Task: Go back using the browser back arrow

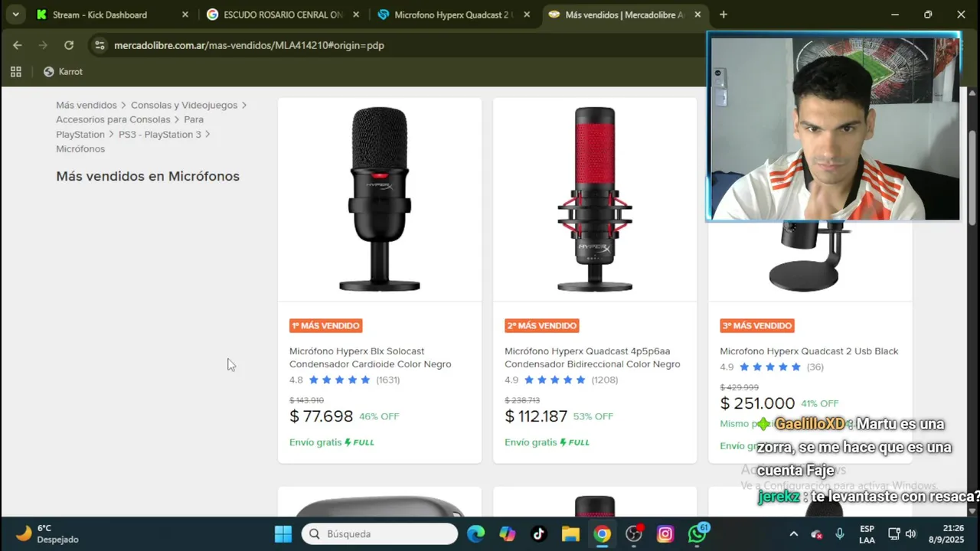Action: [x=18, y=45]
